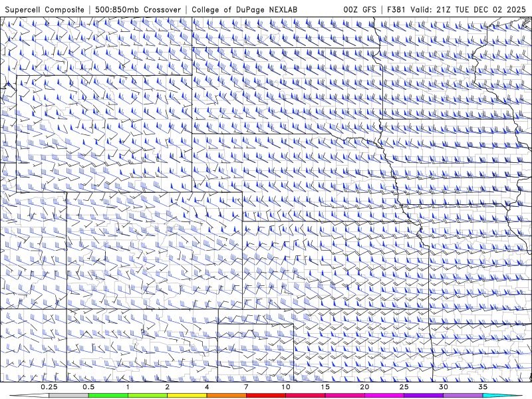The image size is (532, 399).
Task: Click the 10 value on color scale
Action: 286,387
